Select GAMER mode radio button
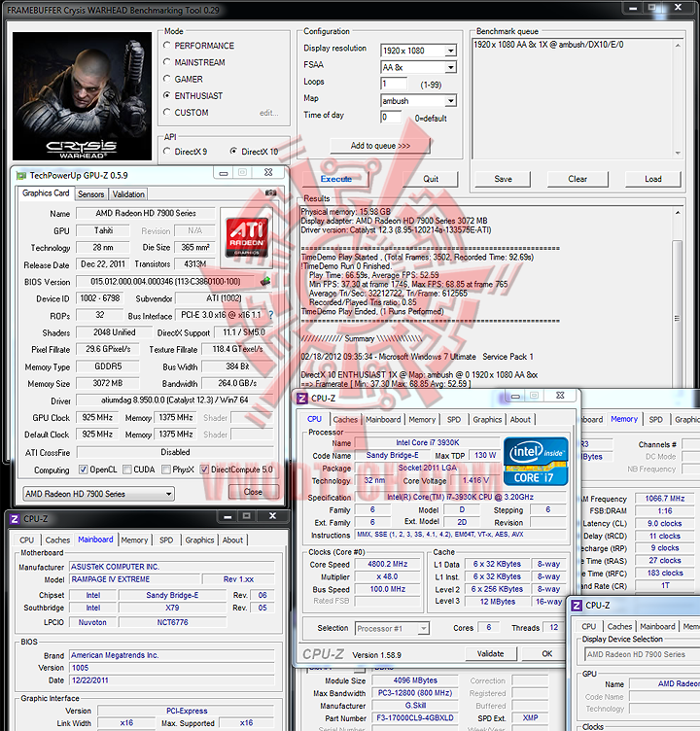This screenshot has width=700, height=731. [167, 79]
